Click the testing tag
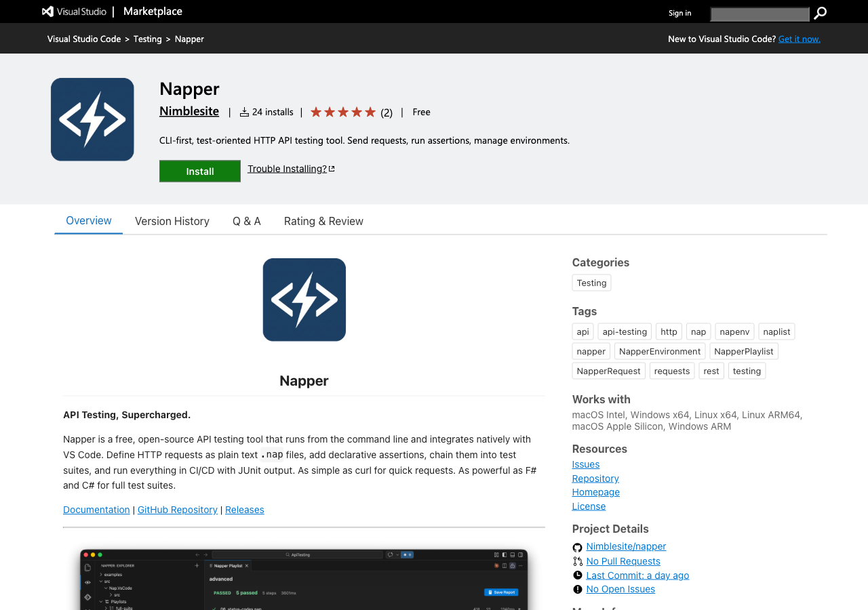 click(747, 371)
